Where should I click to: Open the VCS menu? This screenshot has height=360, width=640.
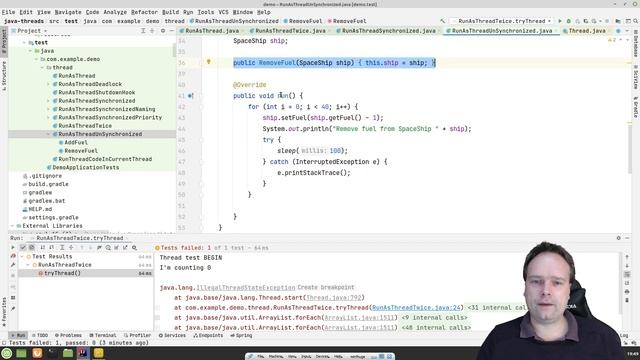click(x=223, y=12)
